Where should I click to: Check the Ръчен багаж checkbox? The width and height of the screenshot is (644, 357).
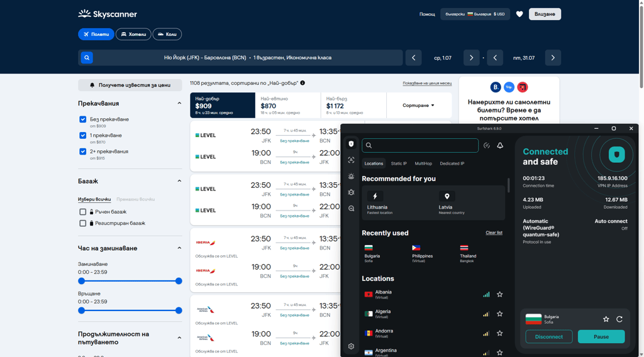pos(82,212)
